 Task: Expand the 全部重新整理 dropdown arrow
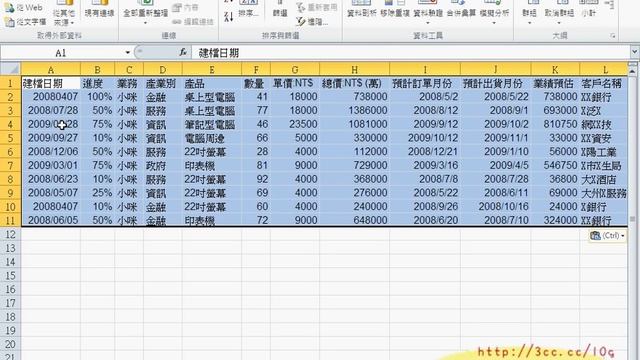(x=145, y=23)
